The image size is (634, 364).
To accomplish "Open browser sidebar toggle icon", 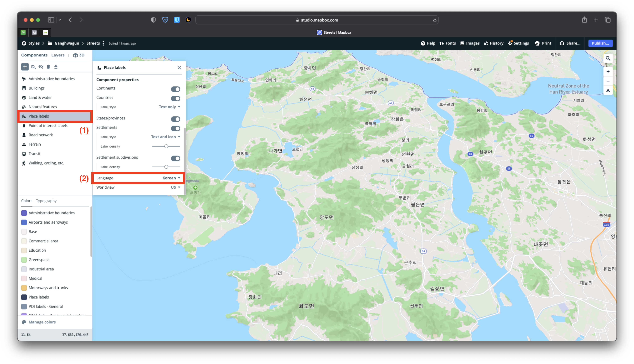I will click(x=51, y=20).
